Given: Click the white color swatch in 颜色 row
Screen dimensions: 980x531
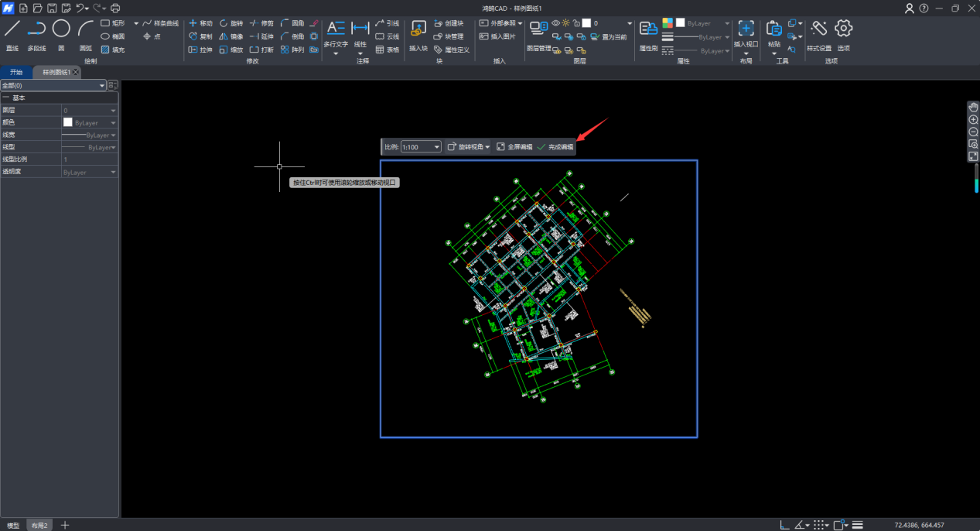Looking at the screenshot, I should [68, 122].
